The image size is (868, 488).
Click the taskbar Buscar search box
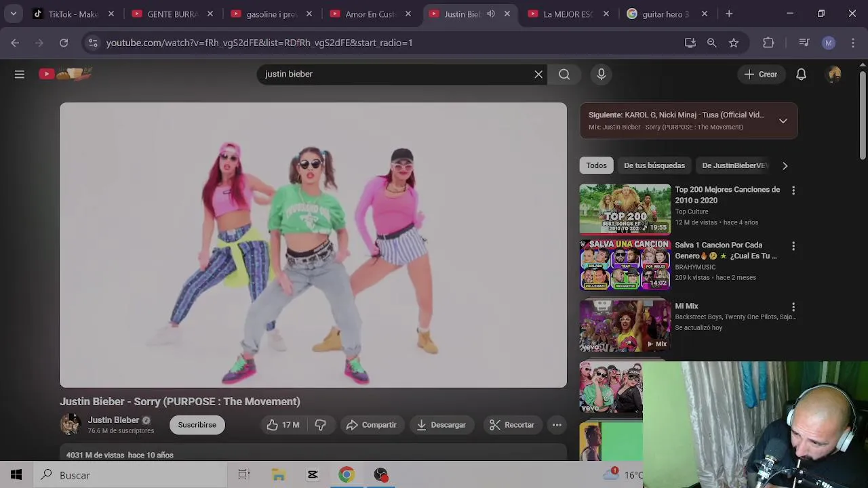pyautogui.click(x=130, y=475)
